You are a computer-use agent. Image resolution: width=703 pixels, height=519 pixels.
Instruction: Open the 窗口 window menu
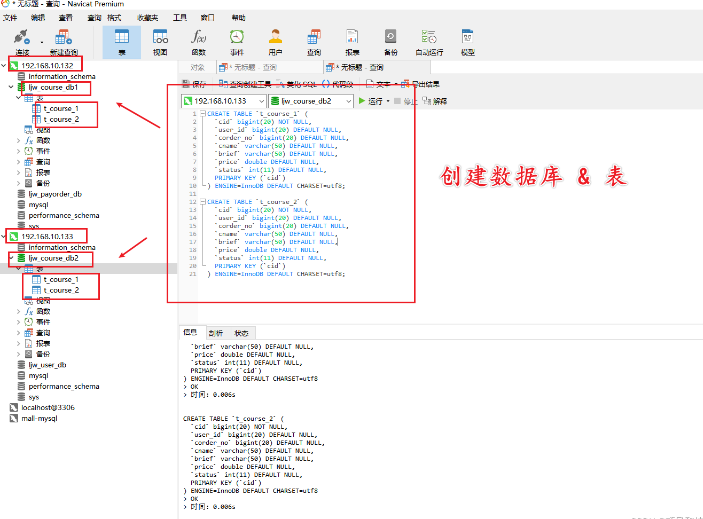pos(207,17)
